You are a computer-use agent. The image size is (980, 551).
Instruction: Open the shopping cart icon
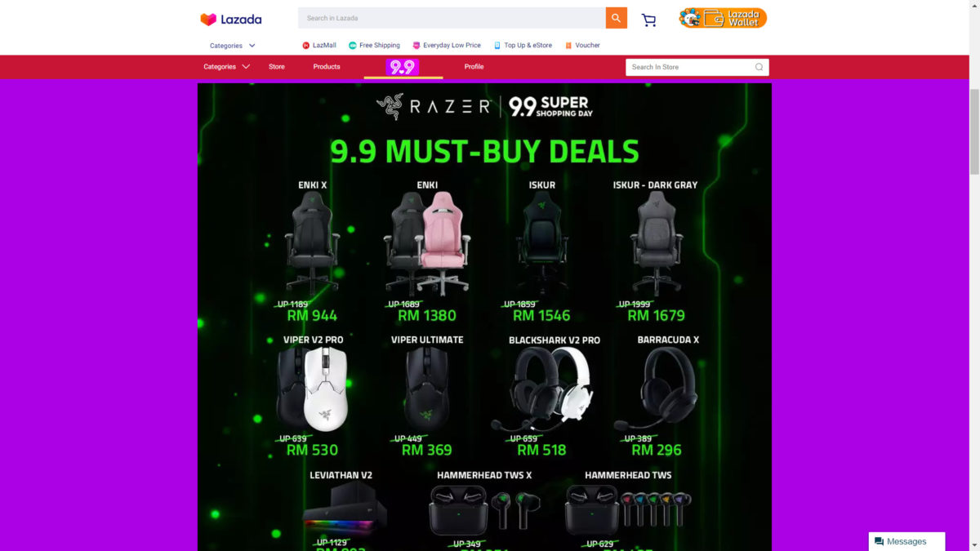point(648,20)
